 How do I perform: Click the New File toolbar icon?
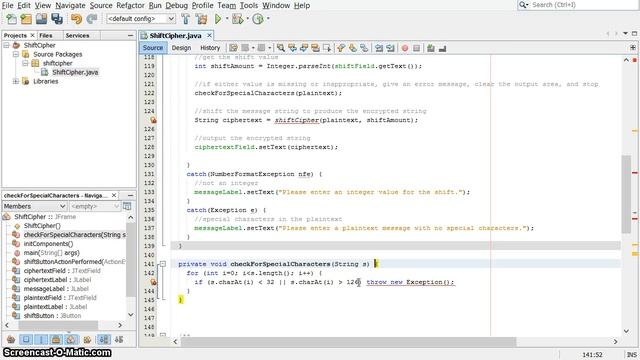(11, 19)
